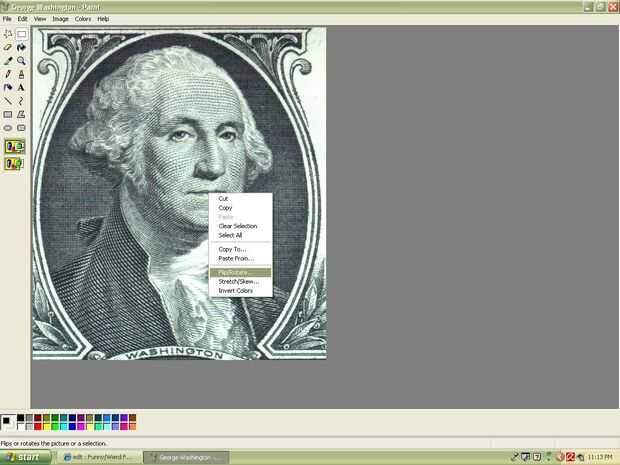Screen dimensions: 620x465
Task: Choose the Fill With Color bucket tool
Action: 21,47
